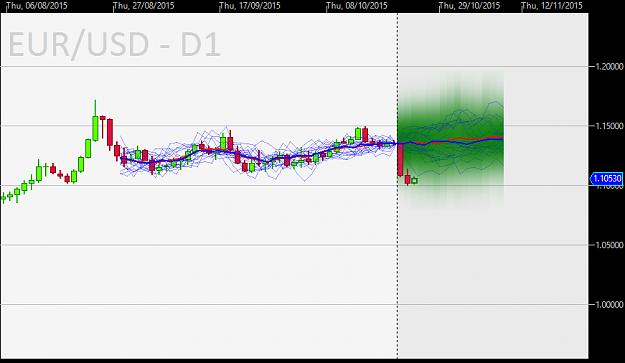Screen dimensions: 625x363
Task: Click the 1.20000 price axis label
Action: (609, 67)
